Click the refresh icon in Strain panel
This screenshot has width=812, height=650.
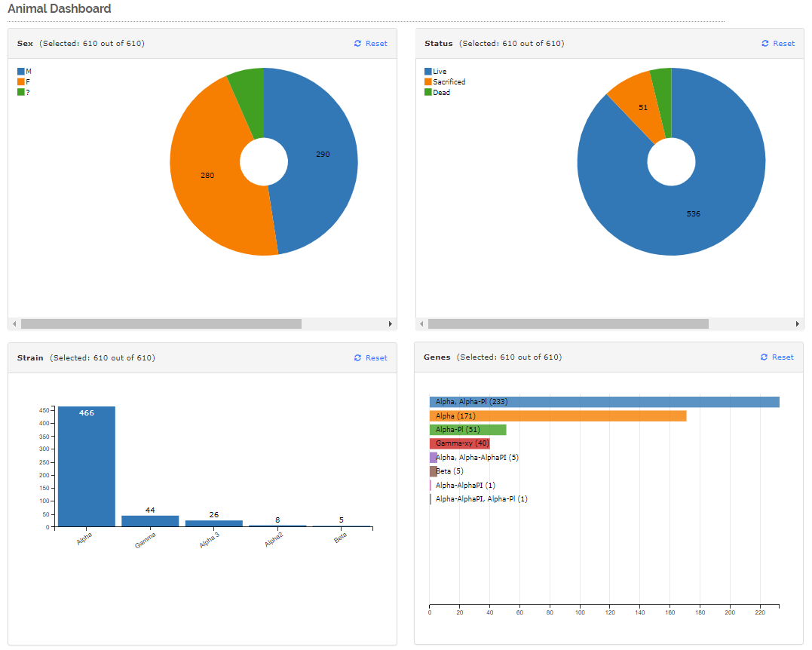point(358,358)
